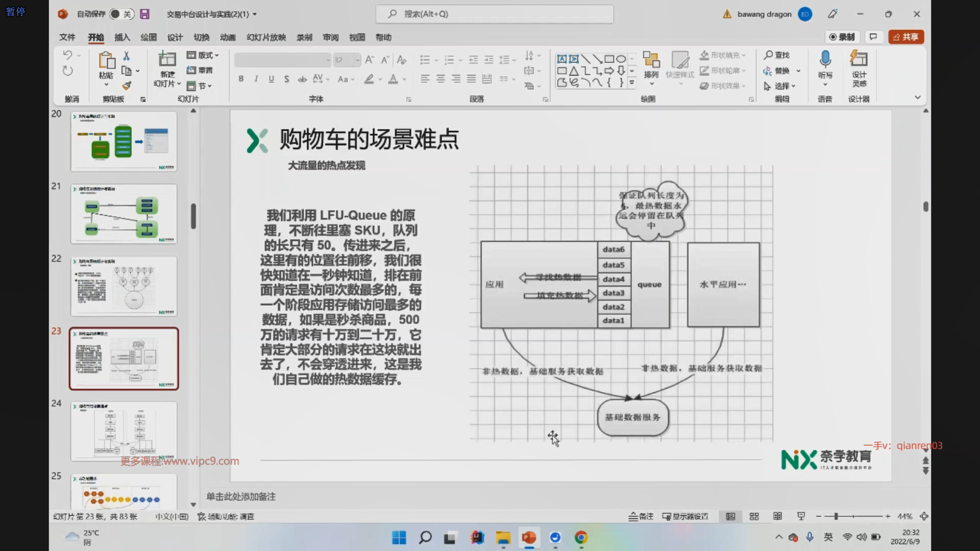
Task: Open the Designer ideas icon
Action: pyautogui.click(x=859, y=59)
